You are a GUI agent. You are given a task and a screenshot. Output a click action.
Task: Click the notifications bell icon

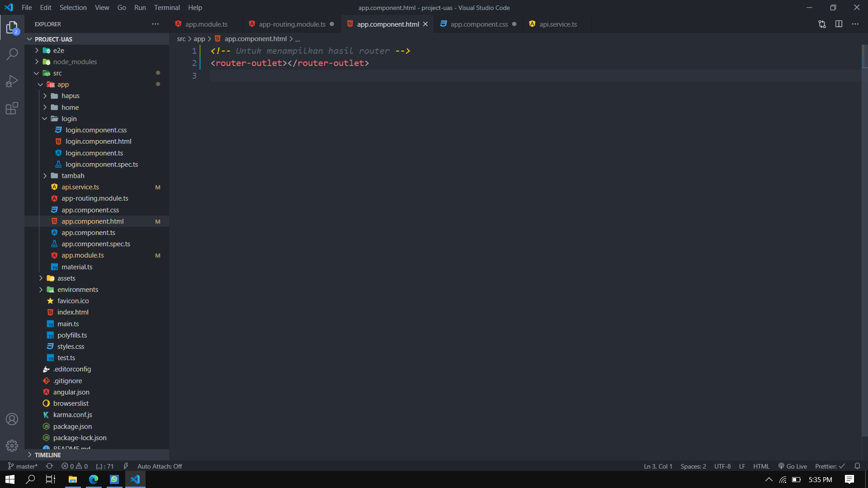(857, 466)
